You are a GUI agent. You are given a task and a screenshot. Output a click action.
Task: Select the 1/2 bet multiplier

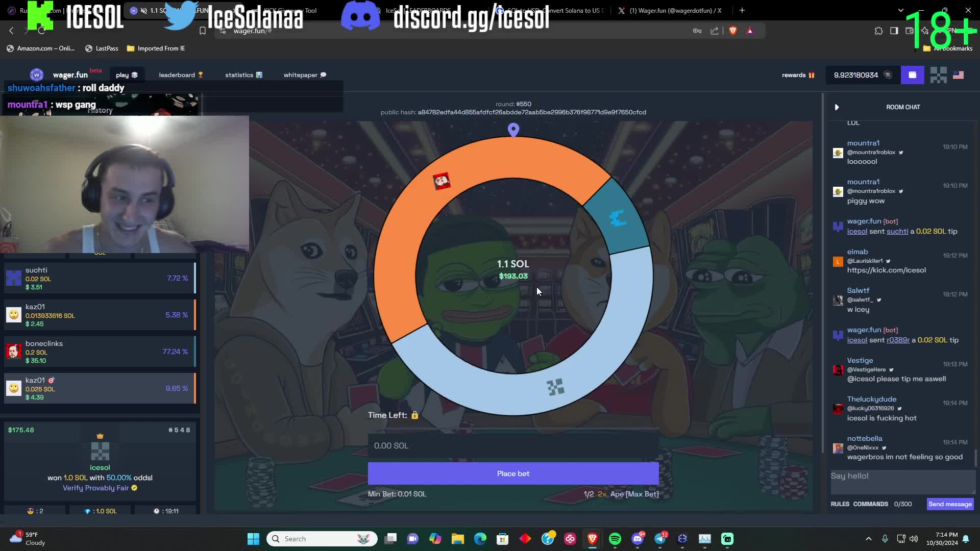click(x=589, y=494)
